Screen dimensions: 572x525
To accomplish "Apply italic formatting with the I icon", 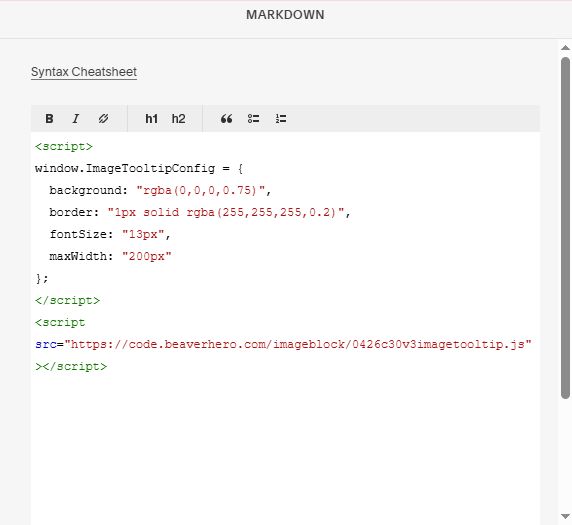I will point(76,119).
